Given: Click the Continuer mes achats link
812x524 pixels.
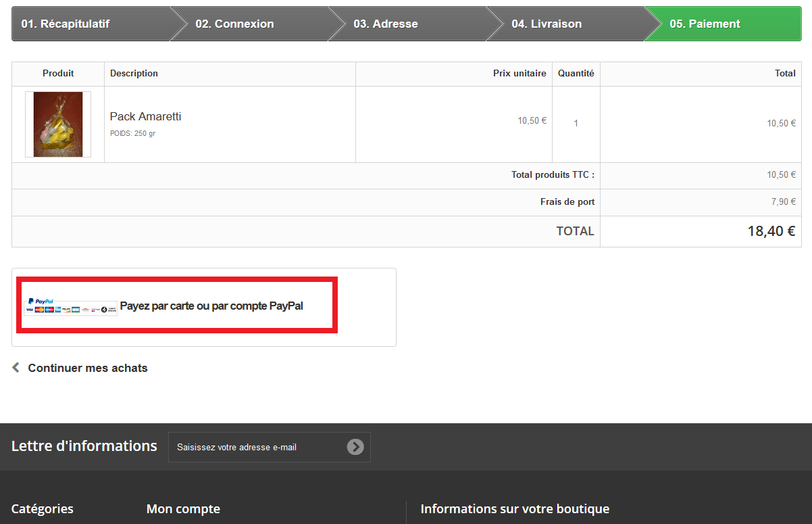Looking at the screenshot, I should pyautogui.click(x=88, y=368).
